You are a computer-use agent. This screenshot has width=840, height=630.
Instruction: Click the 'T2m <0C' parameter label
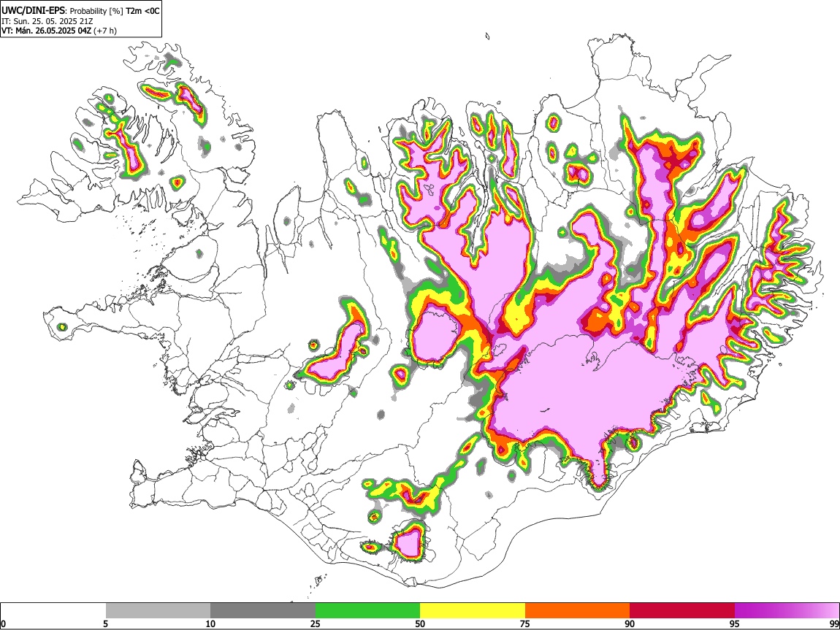[x=142, y=11]
